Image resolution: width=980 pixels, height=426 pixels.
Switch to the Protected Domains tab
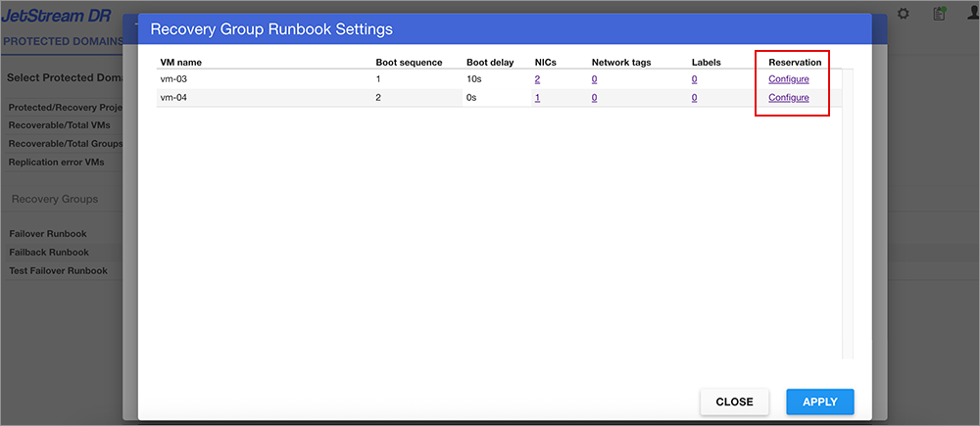coord(63,41)
